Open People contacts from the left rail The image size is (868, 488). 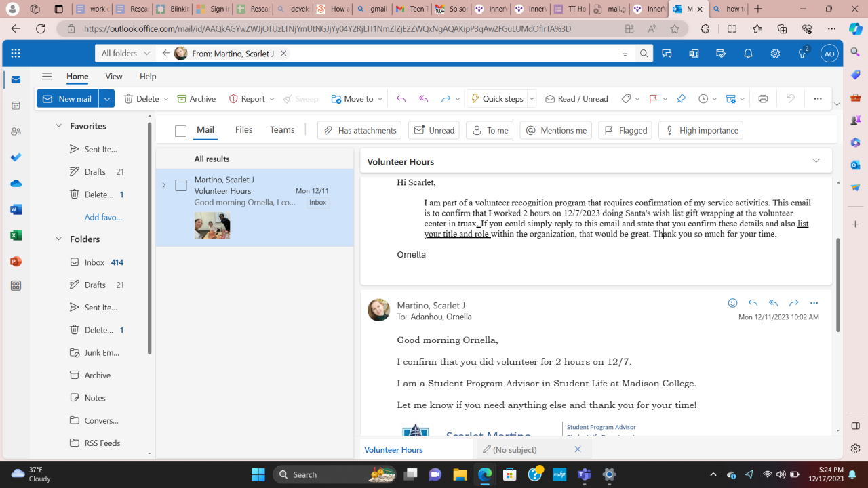pos(16,131)
